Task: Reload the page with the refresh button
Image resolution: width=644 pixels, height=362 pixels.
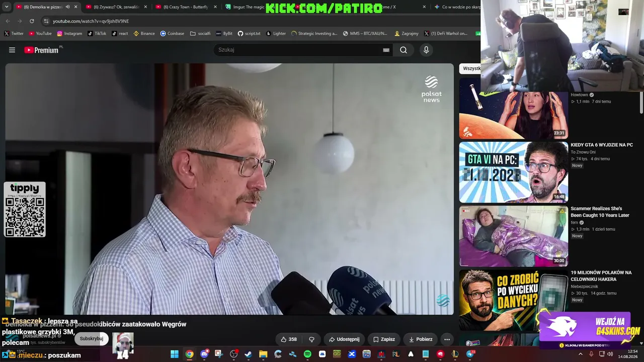Action: [x=32, y=21]
